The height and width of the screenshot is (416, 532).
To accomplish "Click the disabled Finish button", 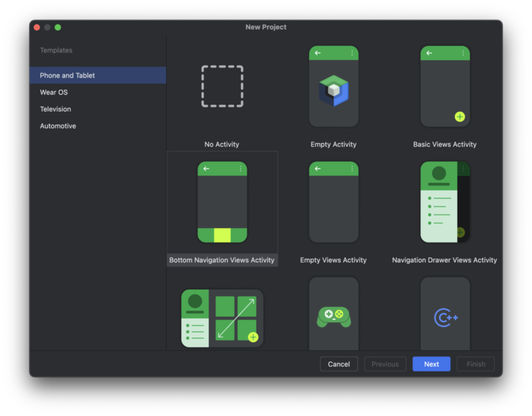I will (475, 364).
